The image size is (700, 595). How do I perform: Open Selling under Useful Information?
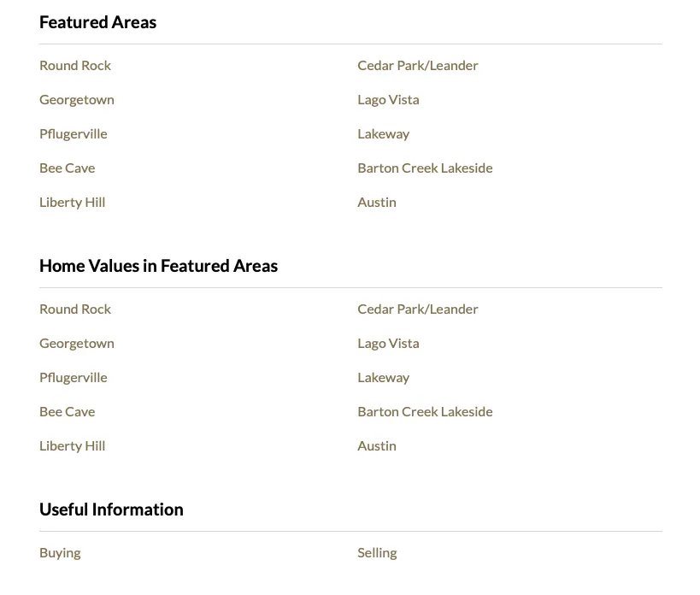[x=377, y=553]
